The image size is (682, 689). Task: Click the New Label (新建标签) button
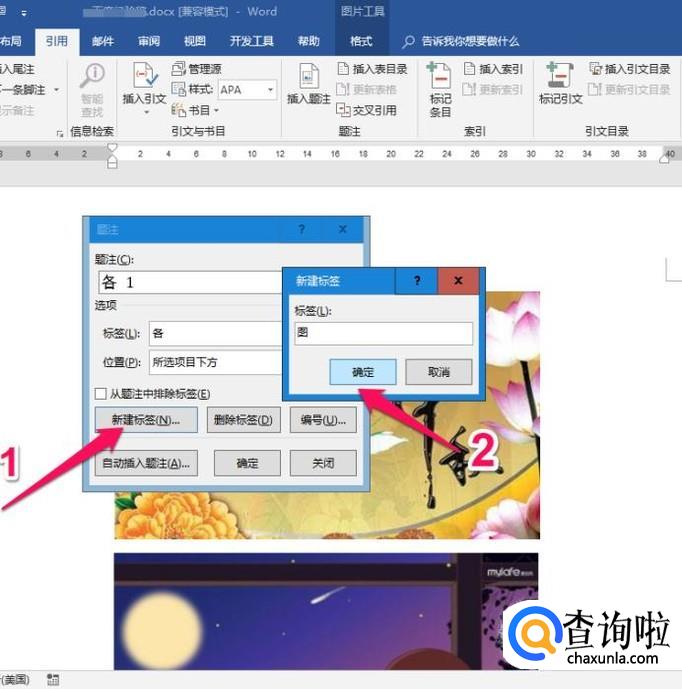click(146, 420)
